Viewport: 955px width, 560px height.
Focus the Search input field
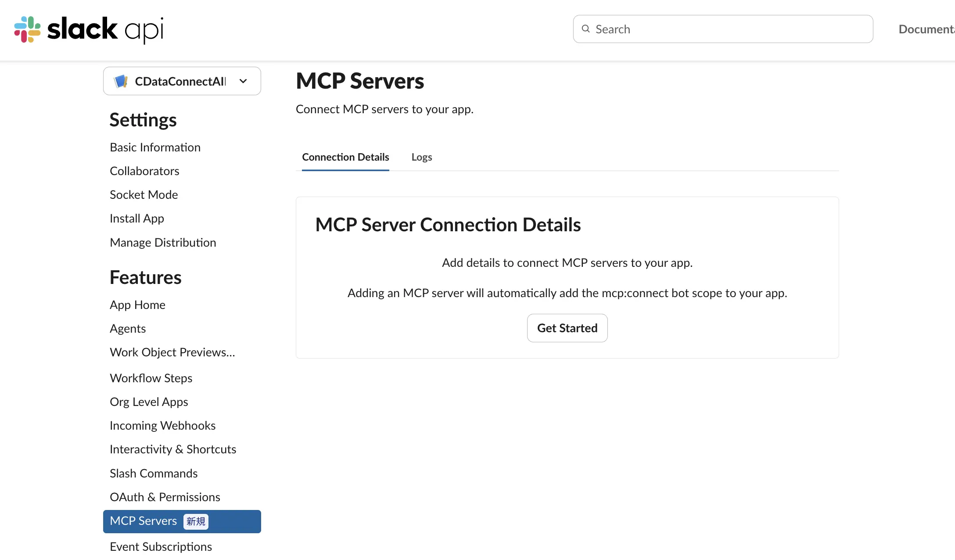723,29
